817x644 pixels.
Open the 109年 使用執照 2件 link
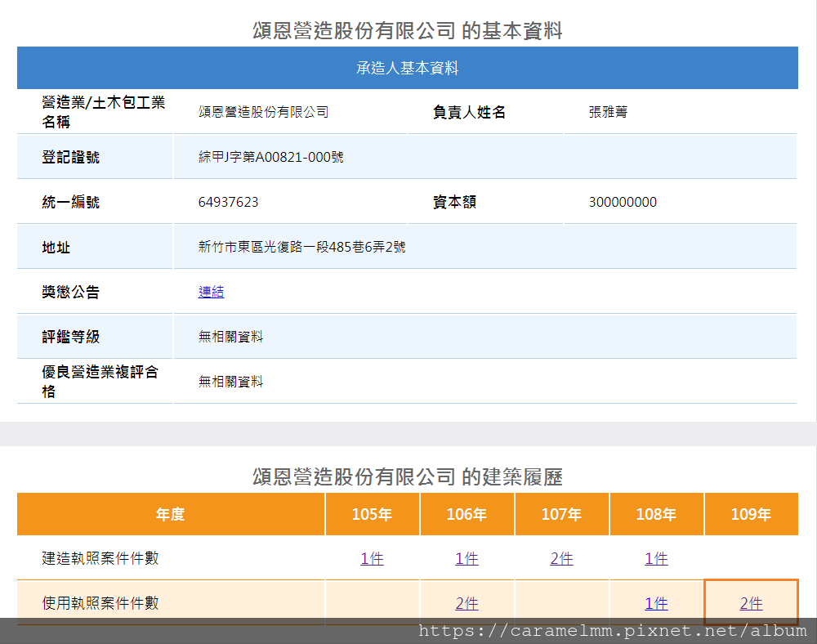[x=752, y=603]
